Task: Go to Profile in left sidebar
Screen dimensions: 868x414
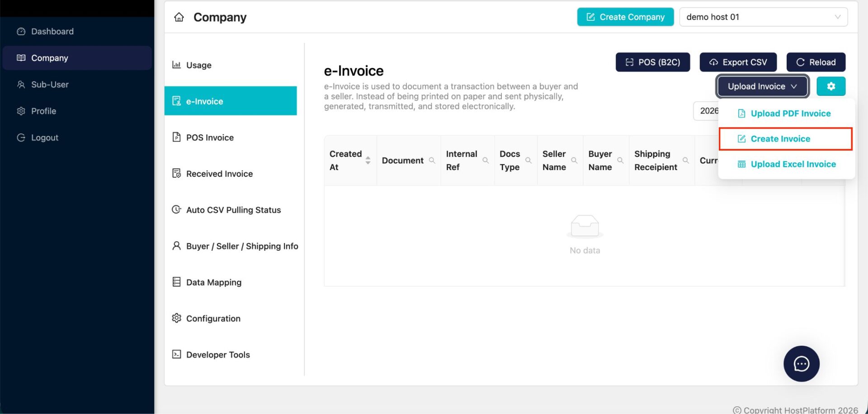Action: click(x=77, y=111)
